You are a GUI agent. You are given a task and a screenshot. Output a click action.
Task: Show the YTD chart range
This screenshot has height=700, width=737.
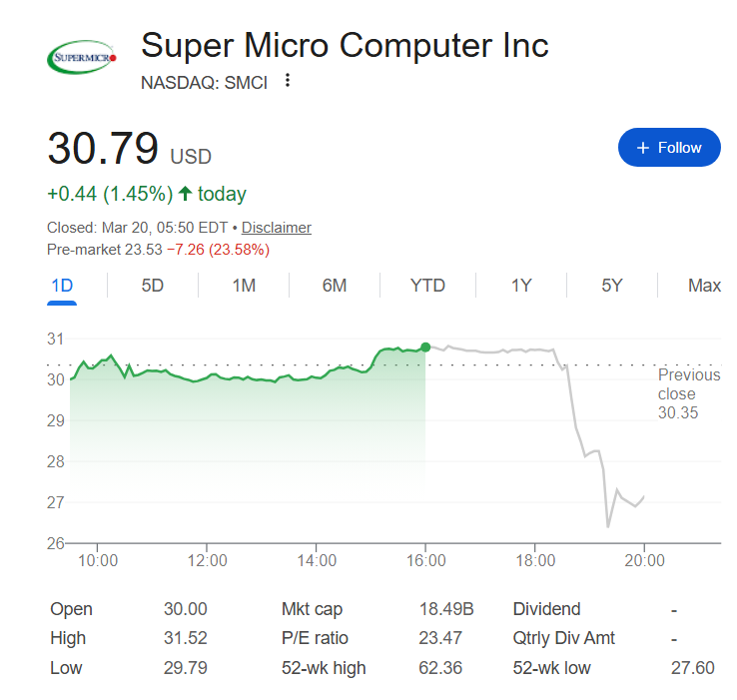click(427, 286)
